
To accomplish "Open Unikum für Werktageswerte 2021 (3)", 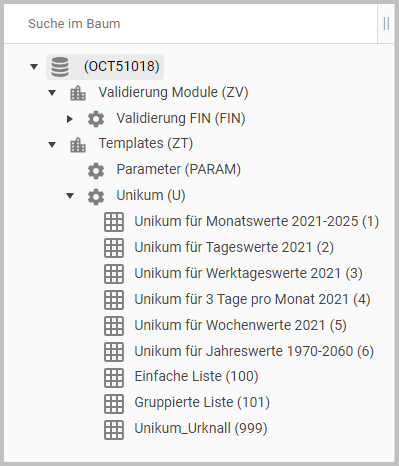I will pos(248,274).
